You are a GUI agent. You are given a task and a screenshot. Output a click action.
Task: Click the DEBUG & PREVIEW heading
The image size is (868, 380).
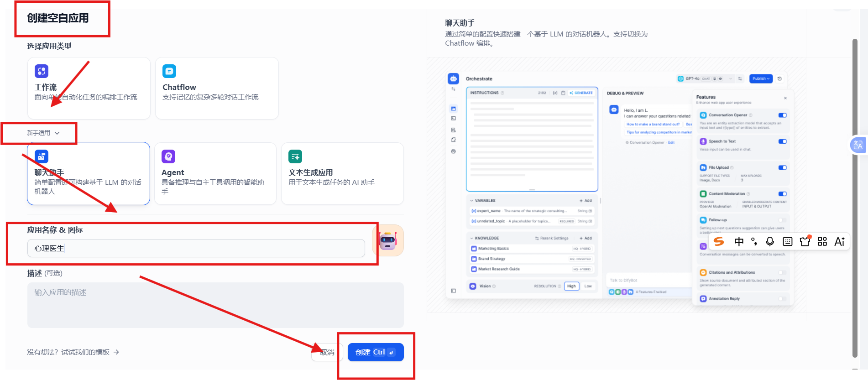click(x=625, y=93)
